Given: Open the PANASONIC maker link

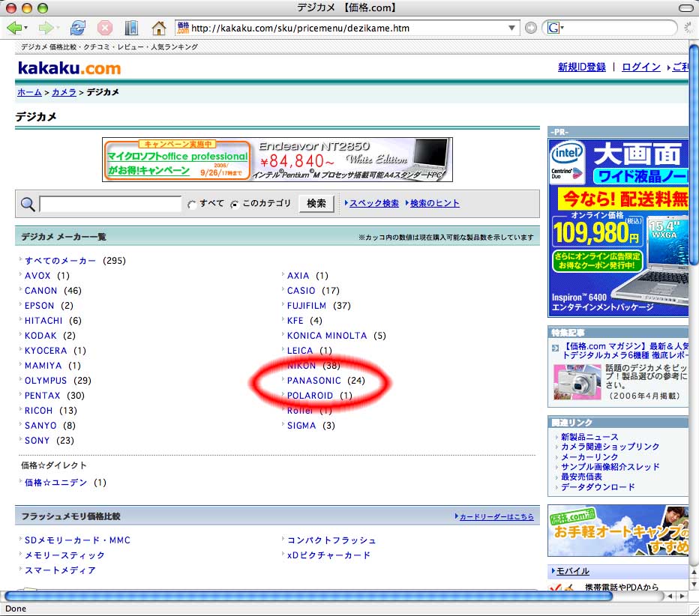Looking at the screenshot, I should pos(313,381).
